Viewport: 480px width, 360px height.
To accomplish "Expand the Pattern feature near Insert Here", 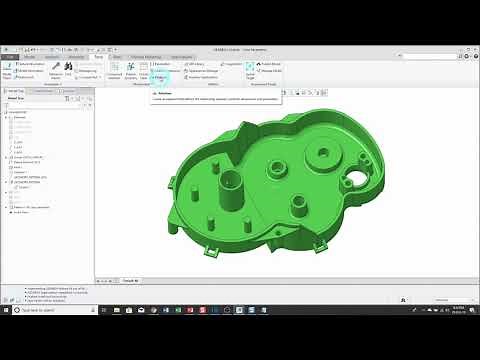I will (x=6, y=207).
